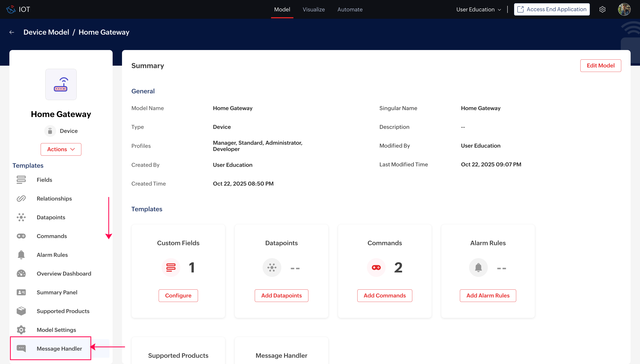This screenshot has height=364, width=640.
Task: Click the Overview Dashboard gauge icon
Action: (x=21, y=274)
